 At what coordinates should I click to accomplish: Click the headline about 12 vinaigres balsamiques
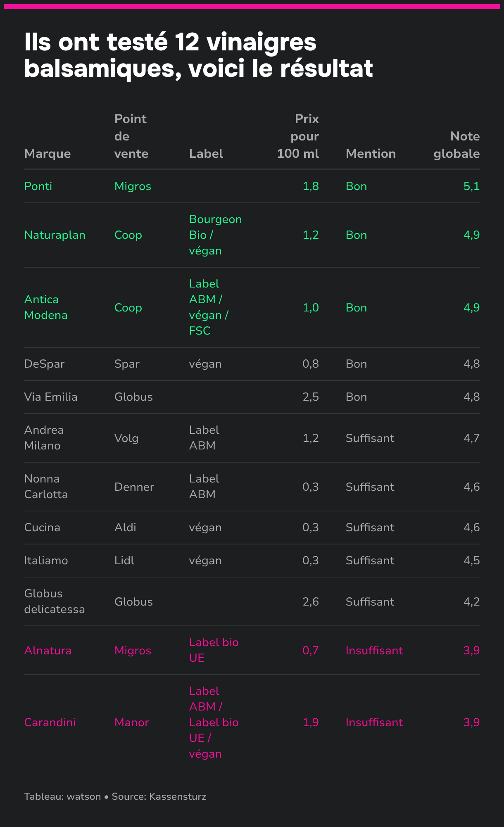pos(198,55)
